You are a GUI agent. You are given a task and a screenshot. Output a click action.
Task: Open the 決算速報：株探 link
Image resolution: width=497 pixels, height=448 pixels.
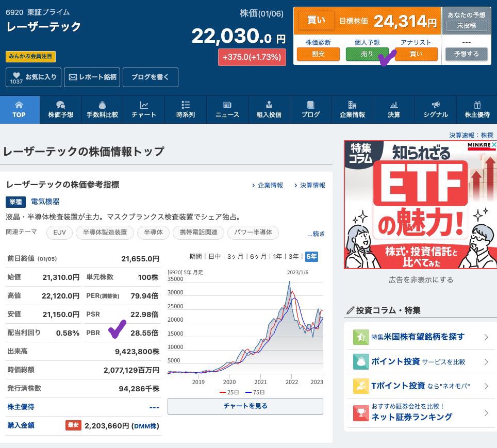(x=471, y=136)
